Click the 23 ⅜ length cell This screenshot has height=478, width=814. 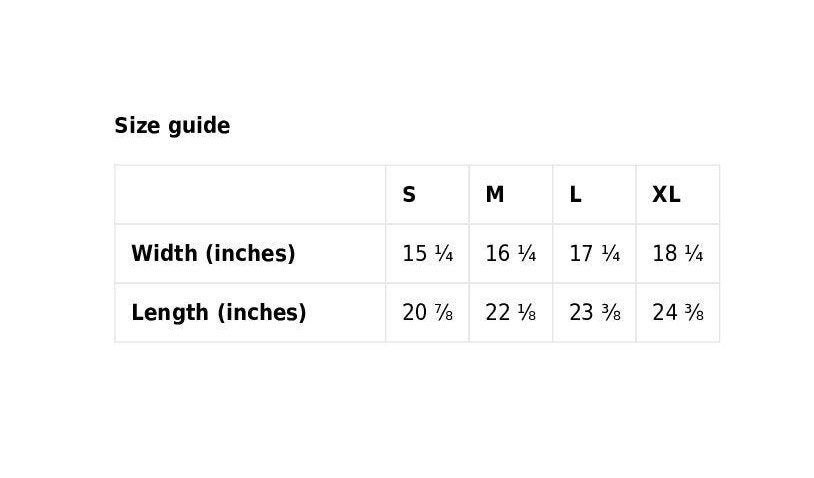pos(594,312)
